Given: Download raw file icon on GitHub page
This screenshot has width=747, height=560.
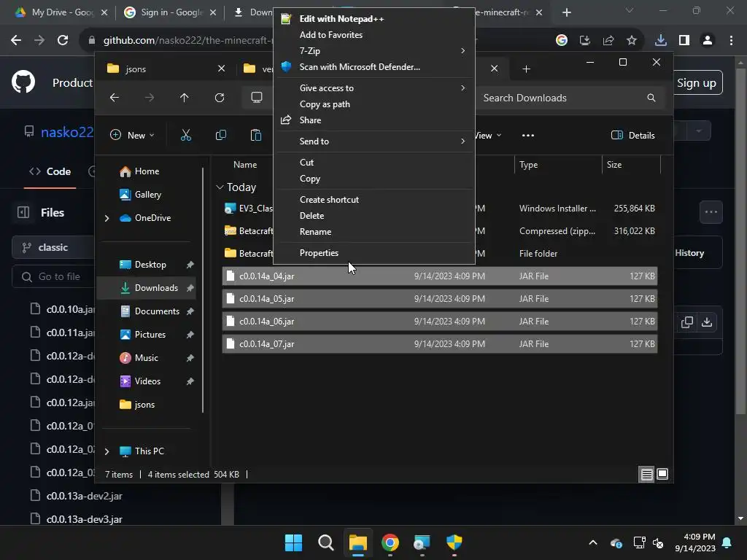Looking at the screenshot, I should click(x=707, y=322).
